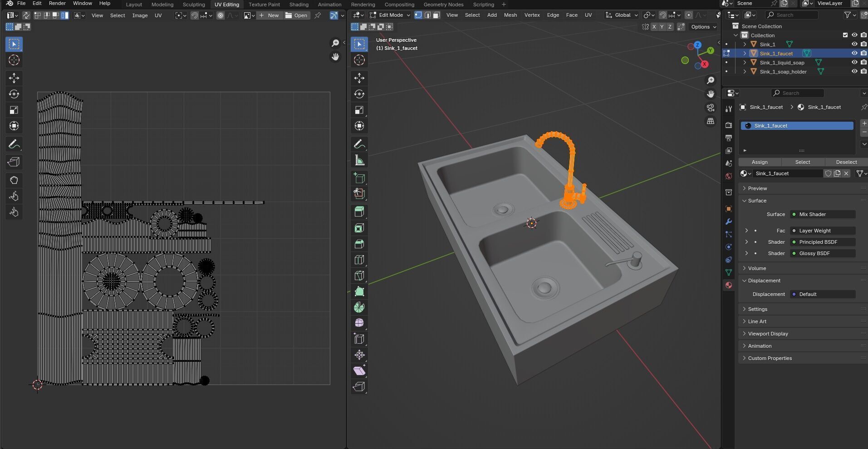Toggle UV sync selection
Image resolution: width=868 pixels, height=449 pixels.
[x=26, y=15]
